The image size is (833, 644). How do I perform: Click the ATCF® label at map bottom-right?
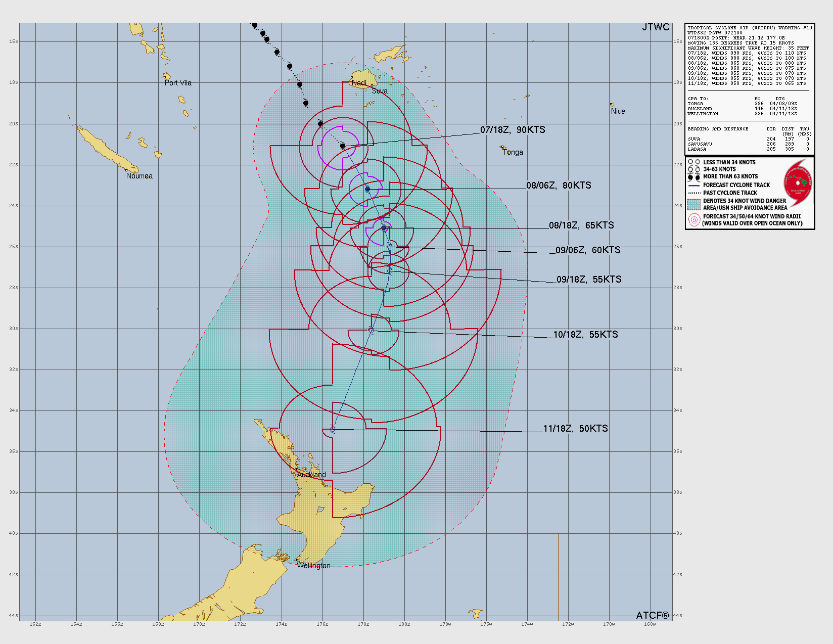click(652, 615)
